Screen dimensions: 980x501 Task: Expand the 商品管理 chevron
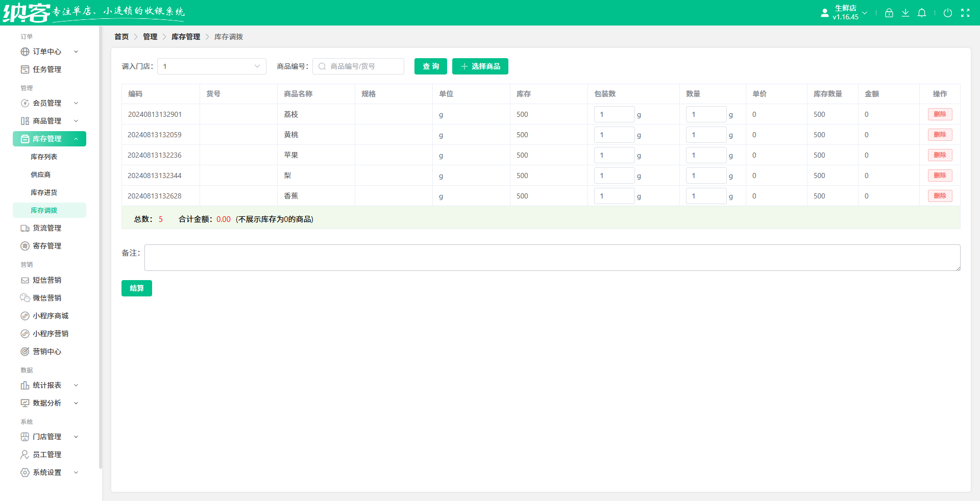pyautogui.click(x=76, y=121)
